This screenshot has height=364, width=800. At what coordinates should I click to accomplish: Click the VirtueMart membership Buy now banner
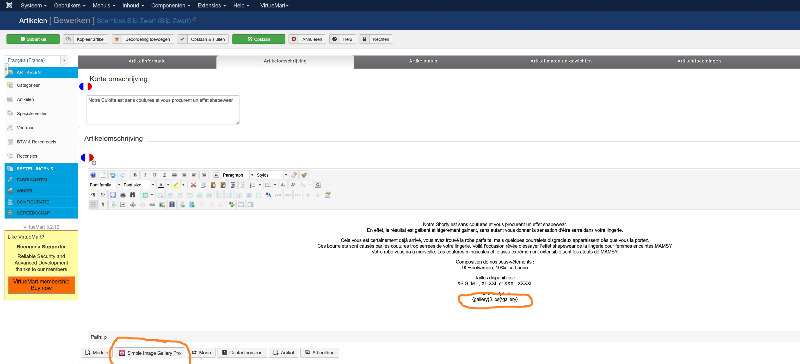[x=41, y=284]
